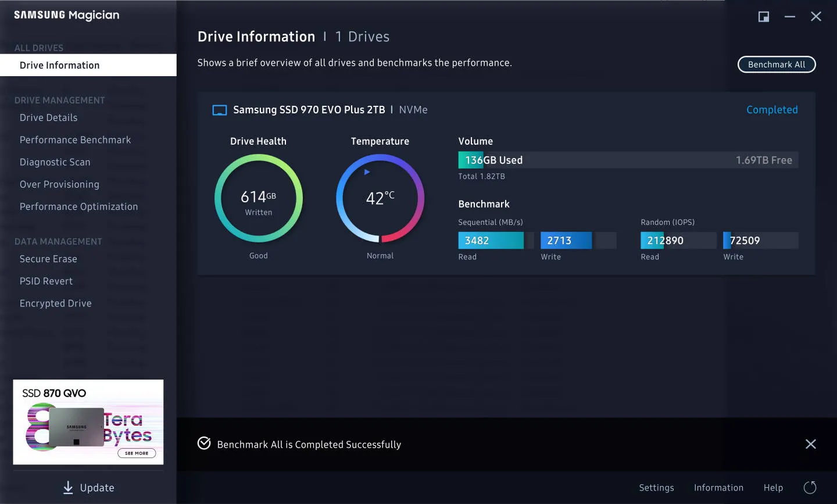The width and height of the screenshot is (837, 504).
Task: Select Secure Erase under Data Management
Action: coord(48,259)
